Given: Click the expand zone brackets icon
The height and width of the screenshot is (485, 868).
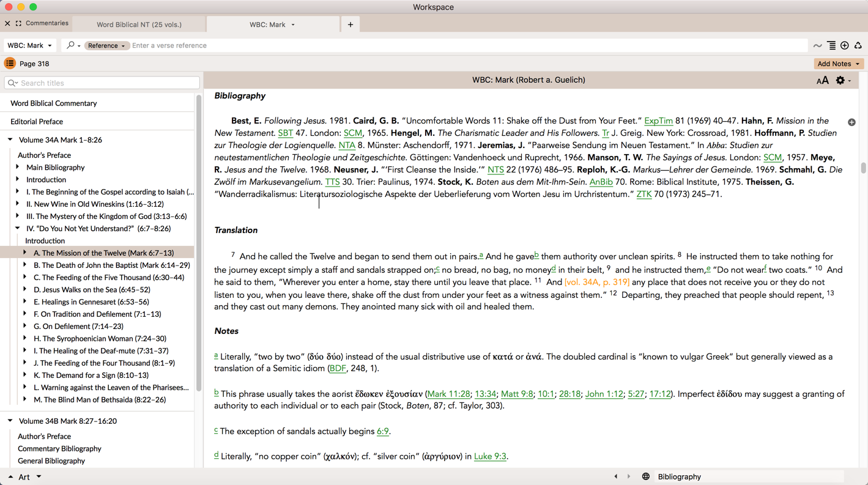Looking at the screenshot, I should coord(19,23).
